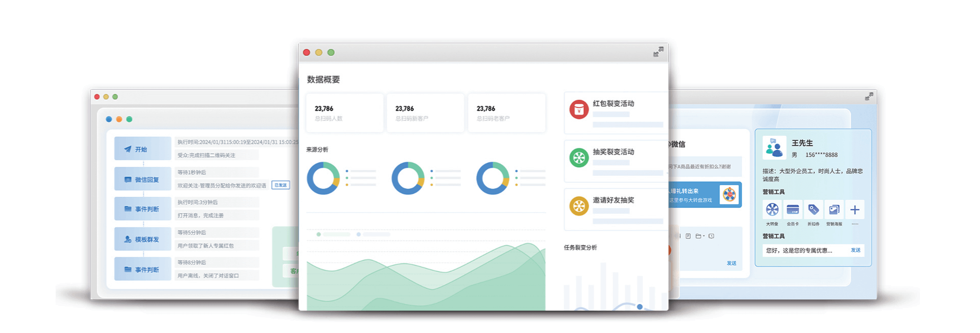The height and width of the screenshot is (333, 980).
Task: Expand the center data window to fullscreen
Action: (x=658, y=52)
